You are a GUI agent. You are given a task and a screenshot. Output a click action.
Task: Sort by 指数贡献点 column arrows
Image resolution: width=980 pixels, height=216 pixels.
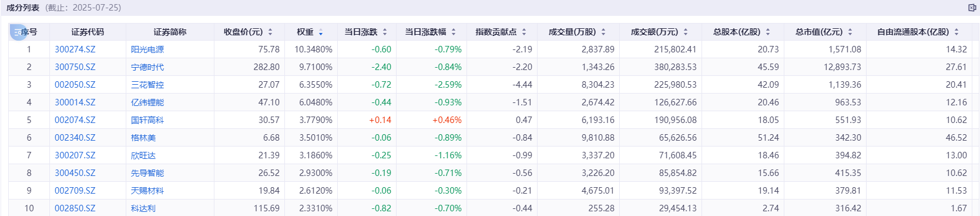(524, 32)
